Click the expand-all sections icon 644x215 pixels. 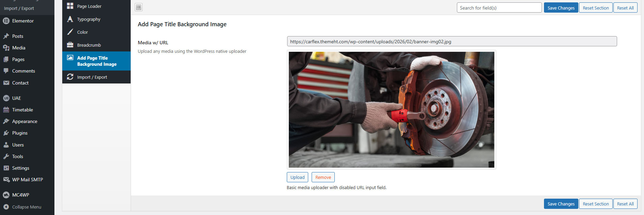[x=138, y=7]
